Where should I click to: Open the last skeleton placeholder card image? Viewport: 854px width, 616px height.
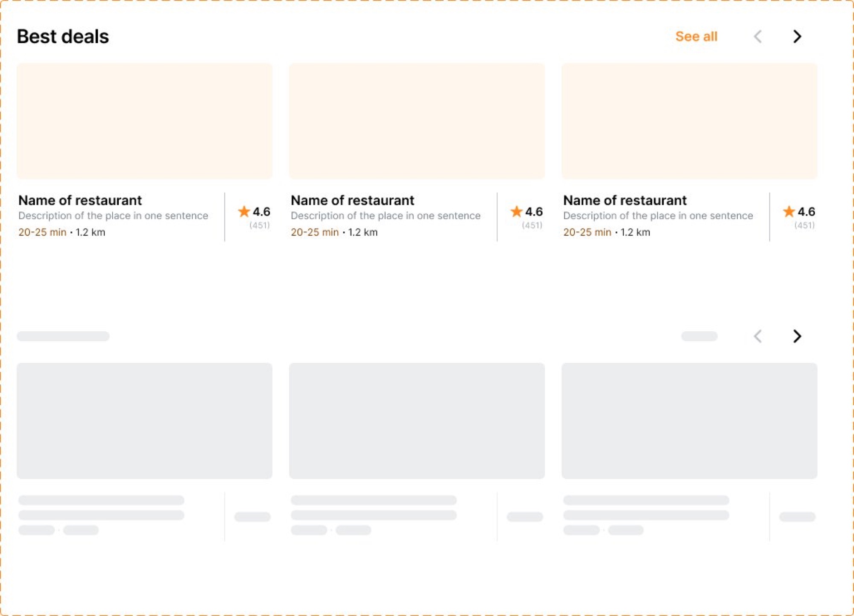coord(689,421)
